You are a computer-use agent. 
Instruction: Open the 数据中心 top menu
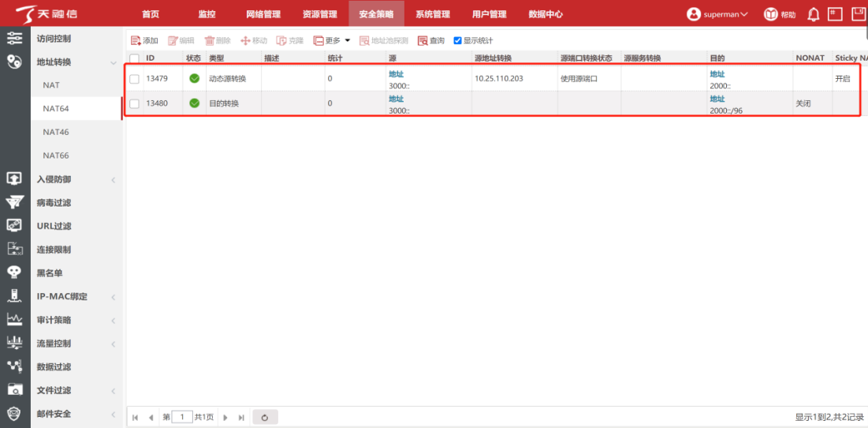(545, 14)
